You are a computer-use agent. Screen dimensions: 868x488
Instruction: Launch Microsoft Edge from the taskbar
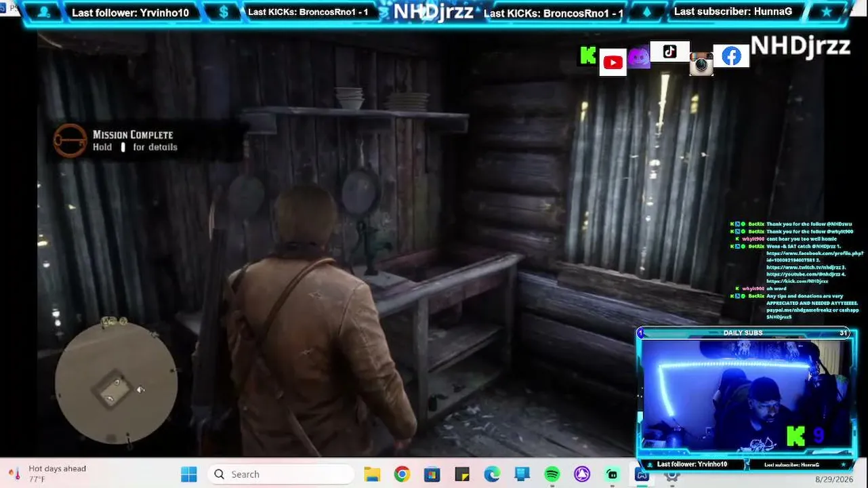click(492, 474)
